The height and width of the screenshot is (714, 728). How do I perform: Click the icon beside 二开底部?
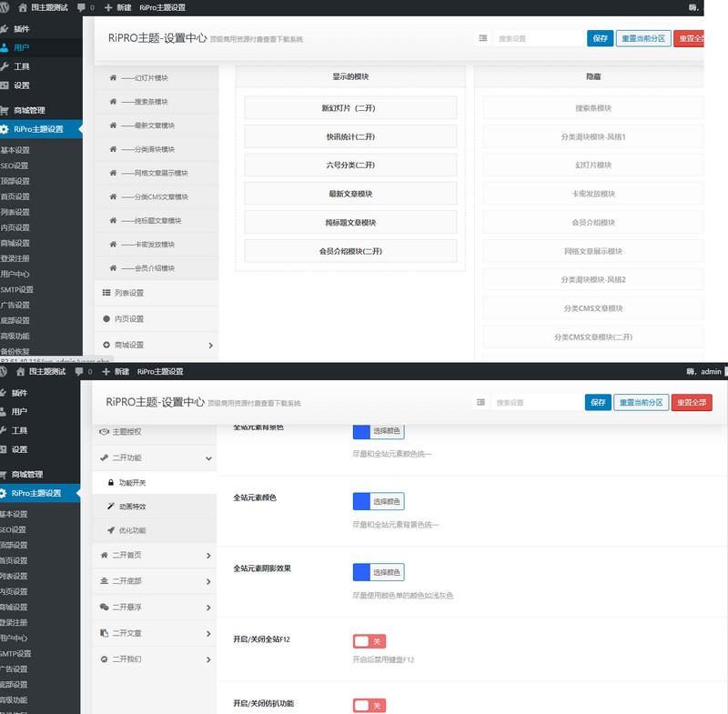[x=104, y=581]
